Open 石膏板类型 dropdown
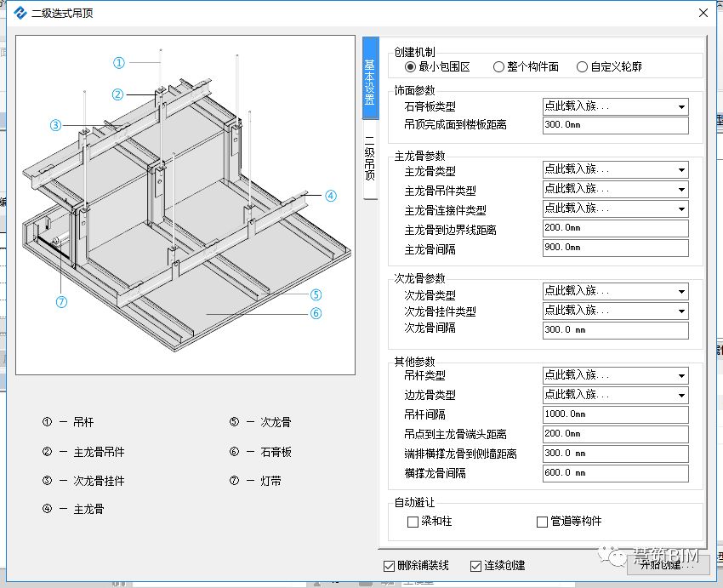Screen dimensions: 723x588 click(x=616, y=106)
